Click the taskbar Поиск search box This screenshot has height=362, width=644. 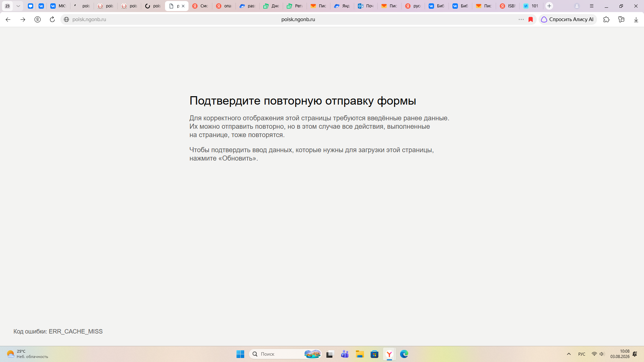(285, 354)
